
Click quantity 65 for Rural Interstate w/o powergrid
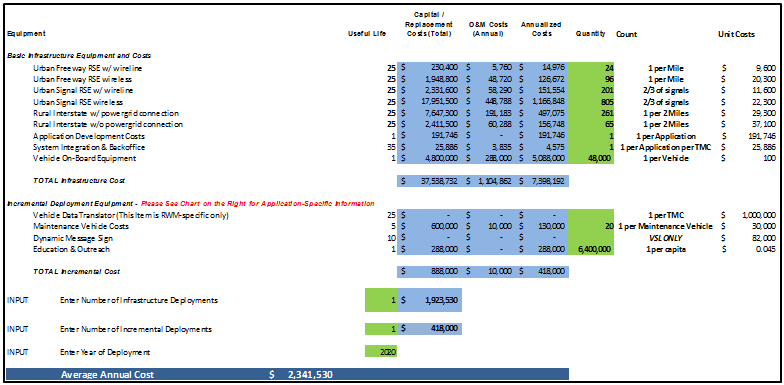click(x=592, y=124)
